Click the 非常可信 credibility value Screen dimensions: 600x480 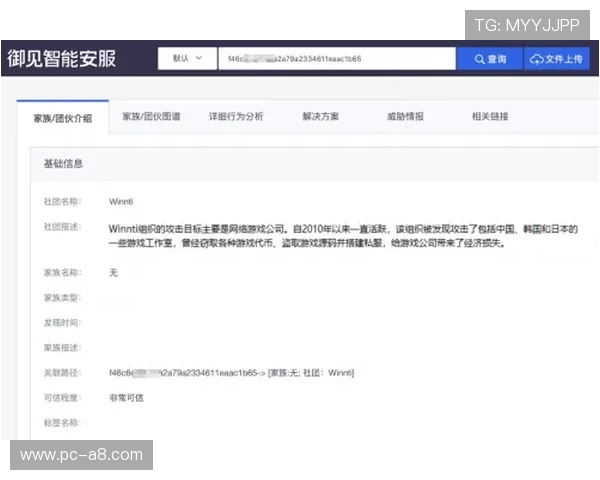126,398
